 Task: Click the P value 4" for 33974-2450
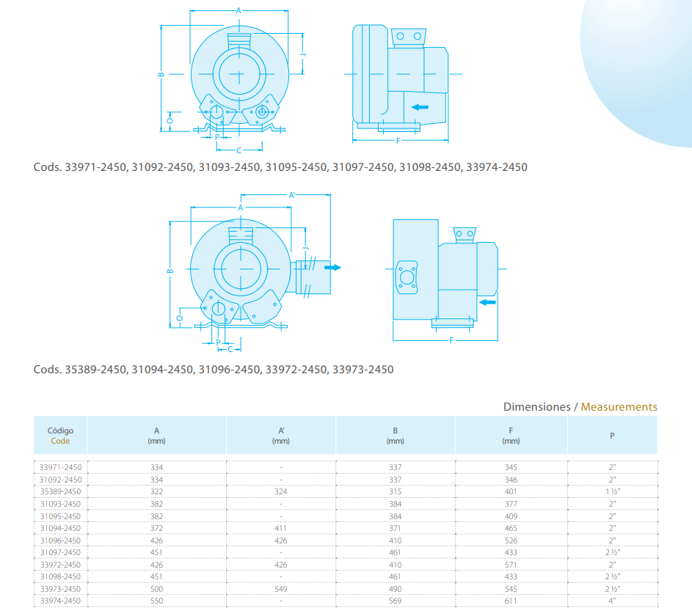point(612,601)
